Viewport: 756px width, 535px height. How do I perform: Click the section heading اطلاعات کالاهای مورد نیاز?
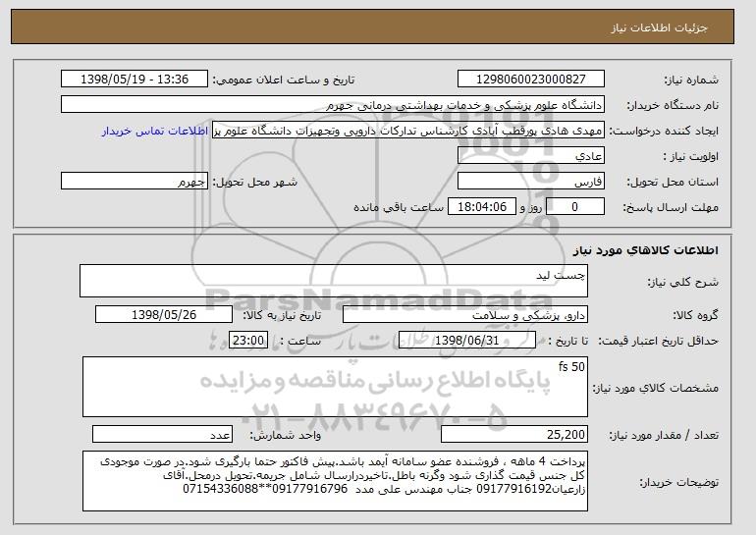pos(646,250)
